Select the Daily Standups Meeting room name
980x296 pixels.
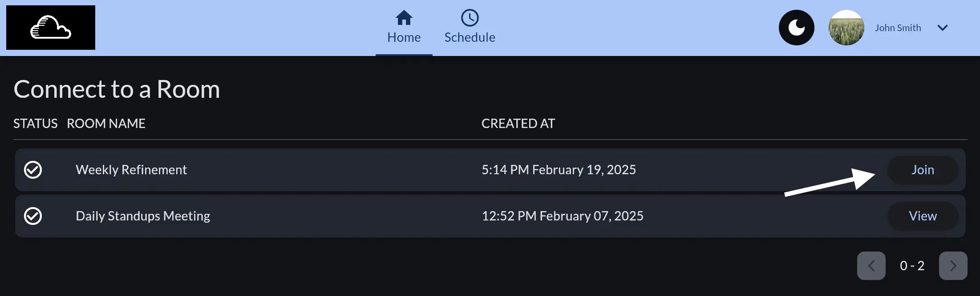pos(143,216)
